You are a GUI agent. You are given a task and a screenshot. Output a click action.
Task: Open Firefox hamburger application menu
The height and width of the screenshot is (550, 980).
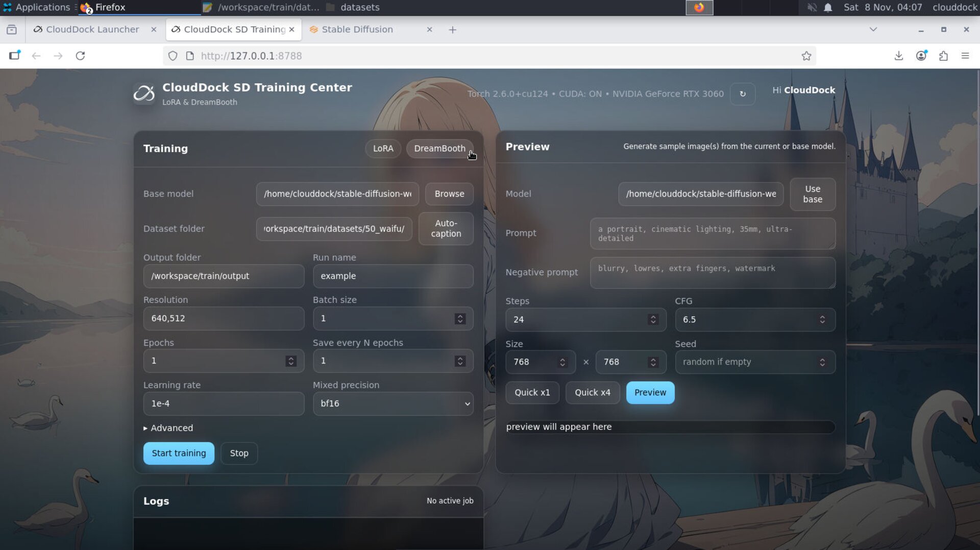965,56
